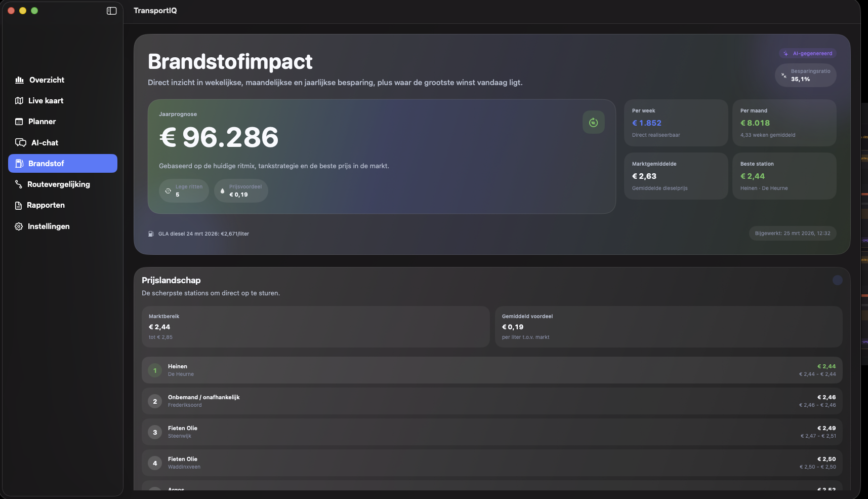Select the Overzicht chart icon in sidebar
The image size is (868, 499).
(x=19, y=80)
